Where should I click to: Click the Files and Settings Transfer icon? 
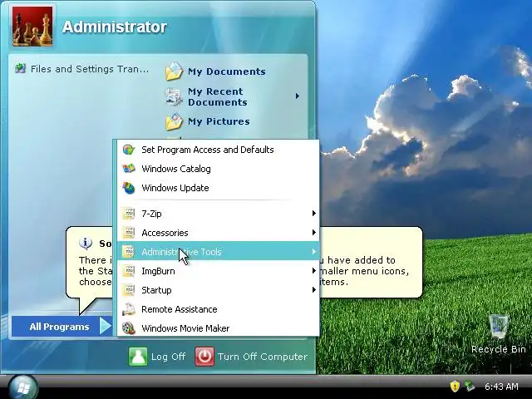20,68
